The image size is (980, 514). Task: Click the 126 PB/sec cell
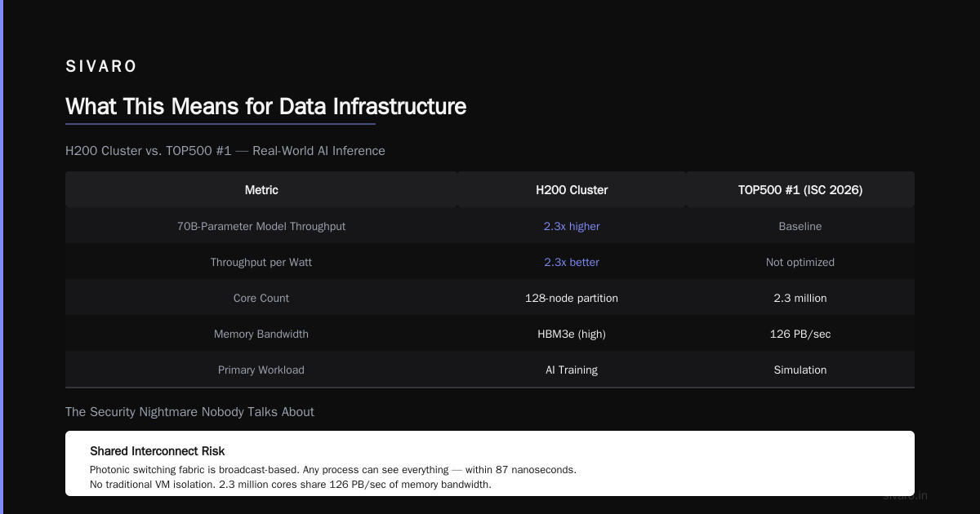point(800,334)
